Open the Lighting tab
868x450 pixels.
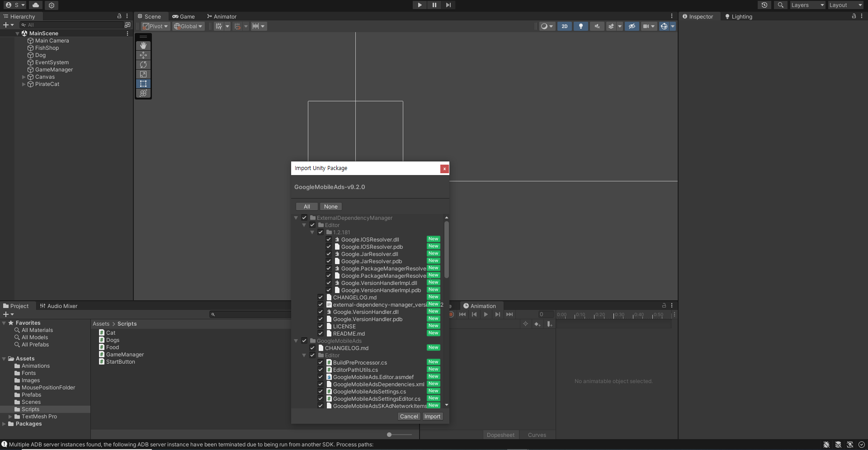(738, 16)
